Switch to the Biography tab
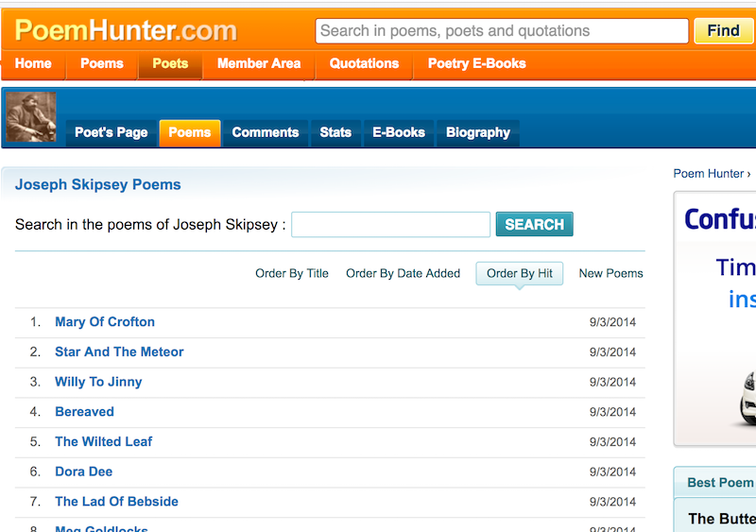This screenshot has height=532, width=756. tap(477, 132)
